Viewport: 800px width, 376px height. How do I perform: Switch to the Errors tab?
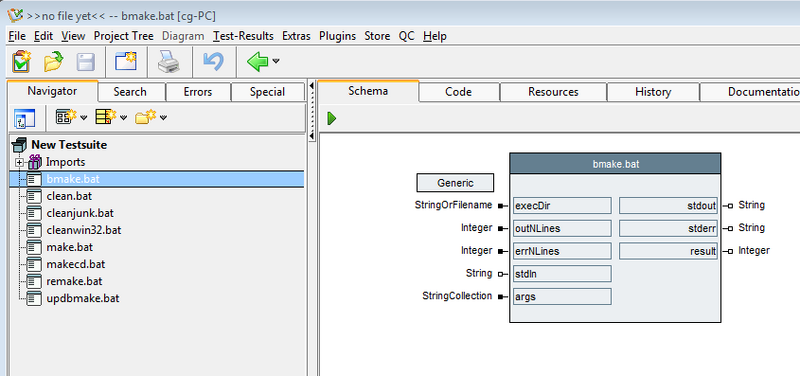point(198,92)
